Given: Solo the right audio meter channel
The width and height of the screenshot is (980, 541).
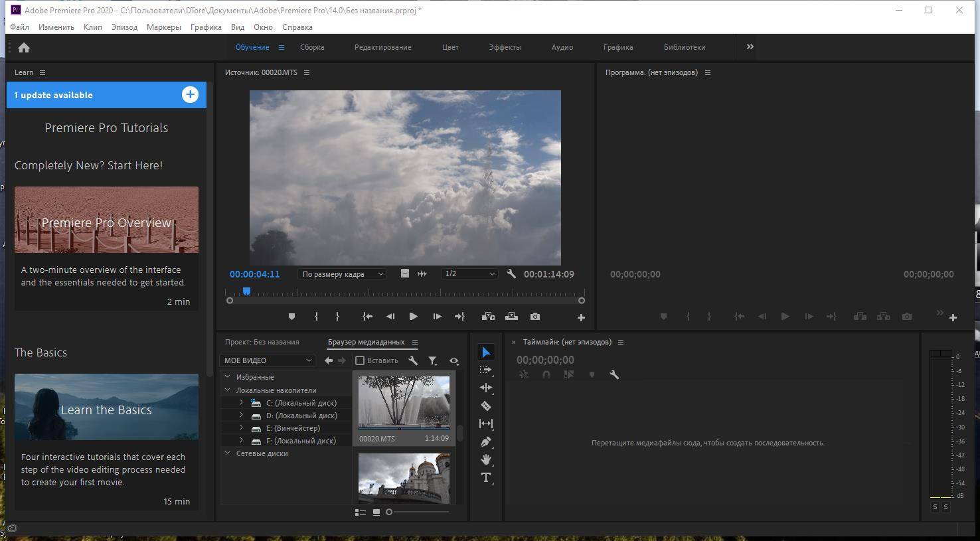Looking at the screenshot, I should pyautogui.click(x=945, y=506).
